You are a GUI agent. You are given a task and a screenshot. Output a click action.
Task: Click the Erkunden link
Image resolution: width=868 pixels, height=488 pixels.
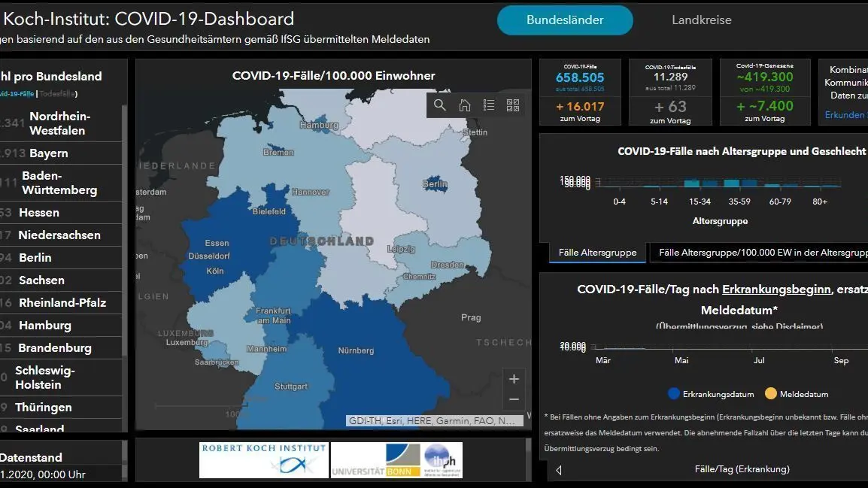pyautogui.click(x=845, y=114)
